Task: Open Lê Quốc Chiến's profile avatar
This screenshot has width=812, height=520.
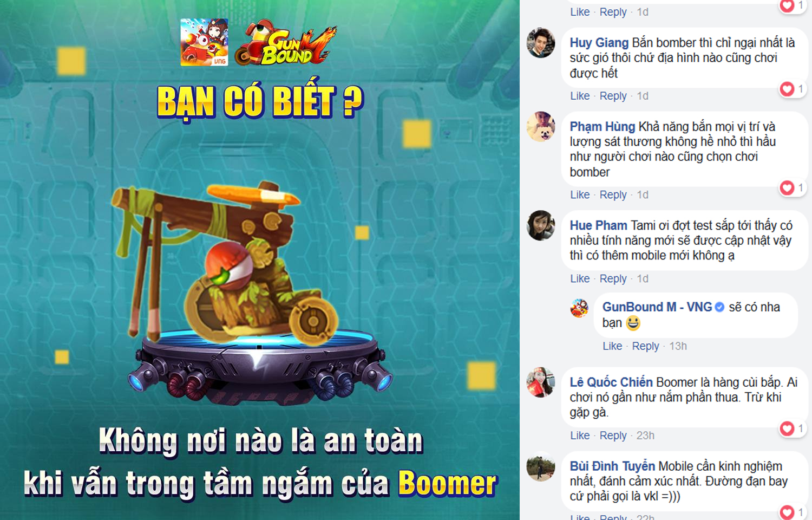Action: coord(541,382)
